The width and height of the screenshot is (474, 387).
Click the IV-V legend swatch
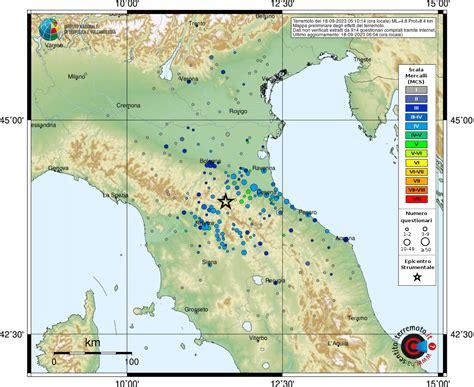(x=416, y=135)
